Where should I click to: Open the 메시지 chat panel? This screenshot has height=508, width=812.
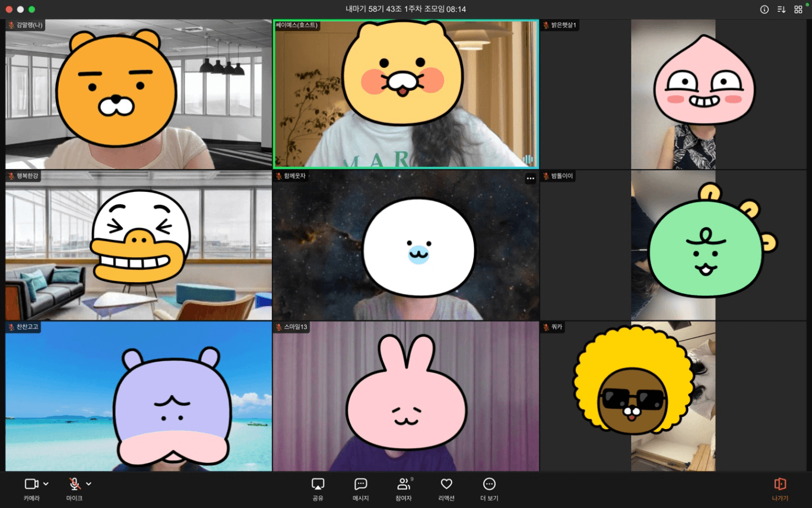pos(360,489)
